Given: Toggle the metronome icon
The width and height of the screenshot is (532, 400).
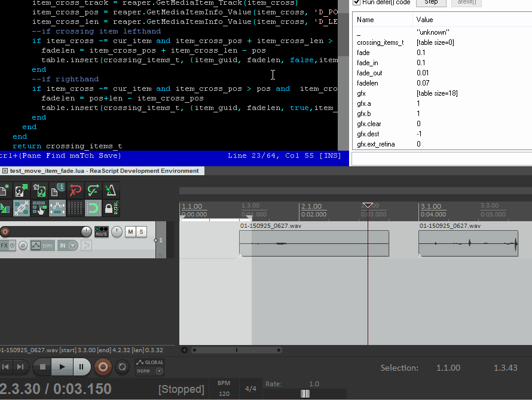Looking at the screenshot, I should tap(111, 190).
